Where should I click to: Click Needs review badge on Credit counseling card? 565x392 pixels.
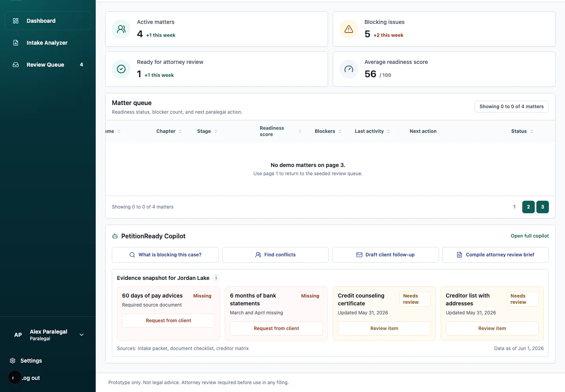[x=415, y=299]
